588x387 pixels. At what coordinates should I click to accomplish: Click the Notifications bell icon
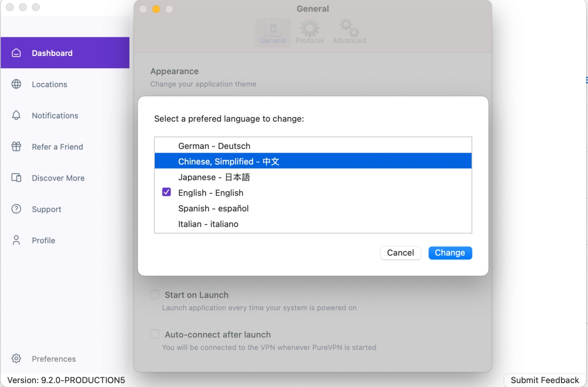click(16, 115)
